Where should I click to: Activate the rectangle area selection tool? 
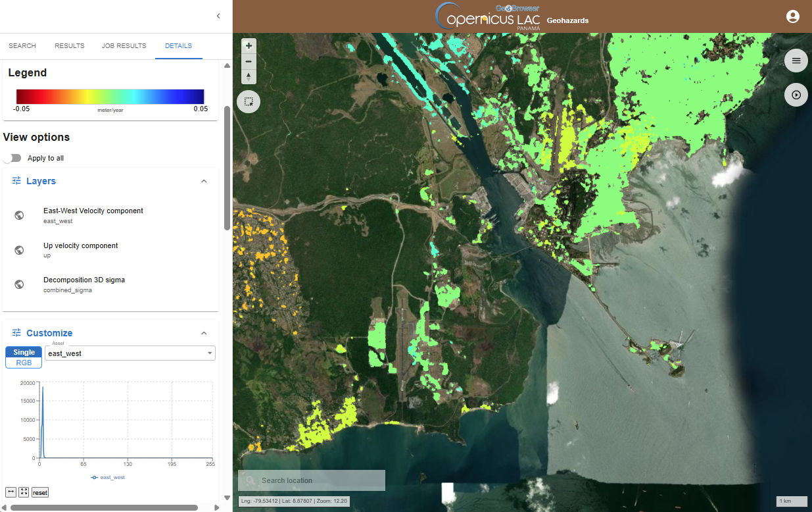(x=249, y=102)
